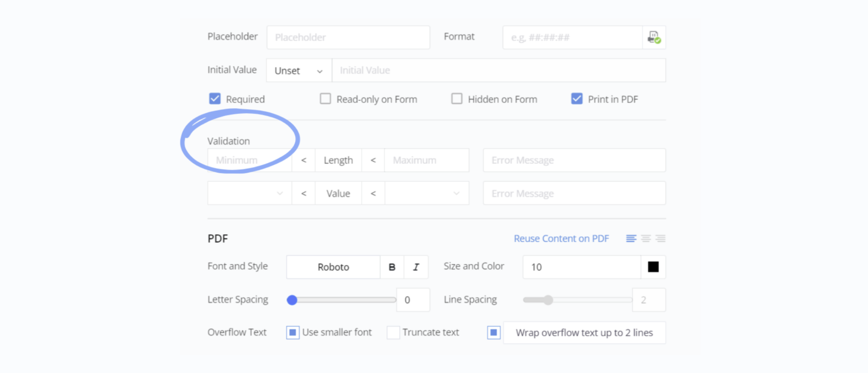Toggle Bold font style button
Viewport: 868px width, 373px height.
[392, 267]
